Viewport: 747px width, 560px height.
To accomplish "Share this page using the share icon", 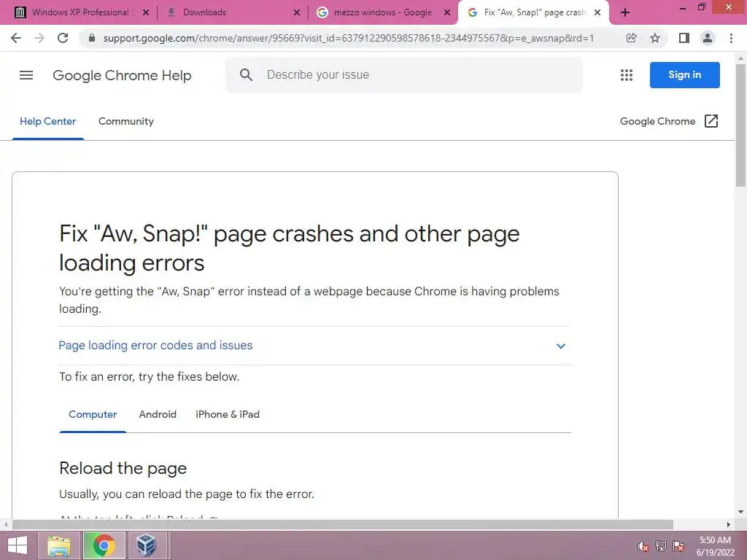I will 631,38.
